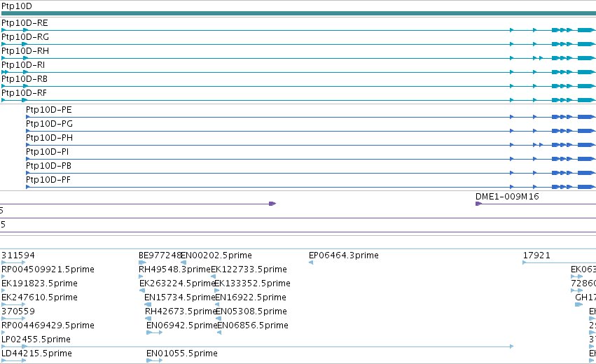Click arrow glyph under EK247610.5prime
Viewport: 596px width, 364px height.
click(13, 304)
